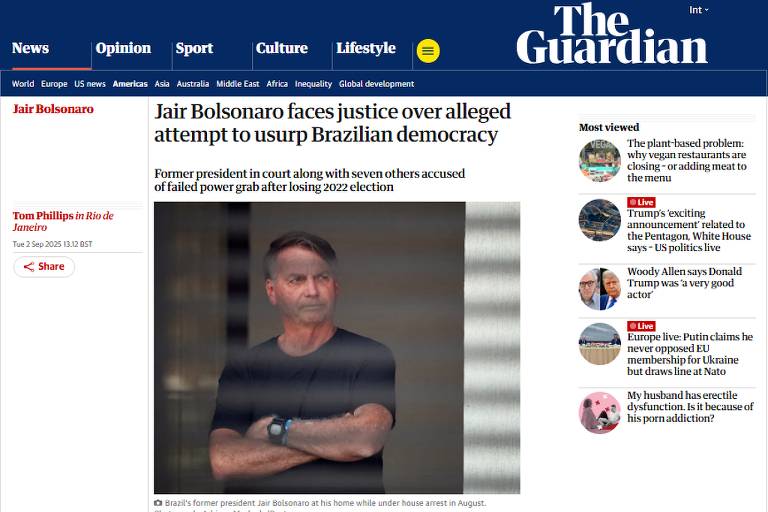Open the vegan restaurants story thumbnail

(x=600, y=161)
